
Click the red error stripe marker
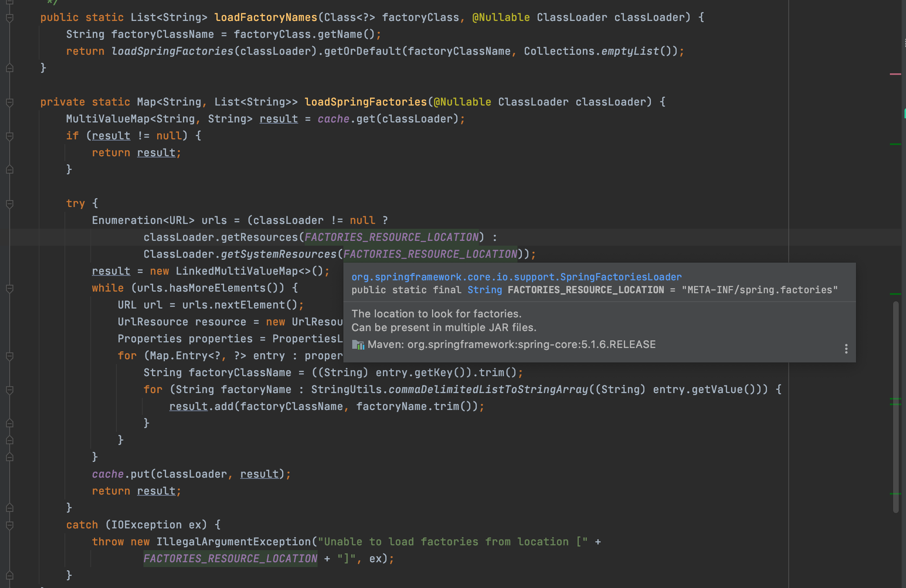click(895, 74)
